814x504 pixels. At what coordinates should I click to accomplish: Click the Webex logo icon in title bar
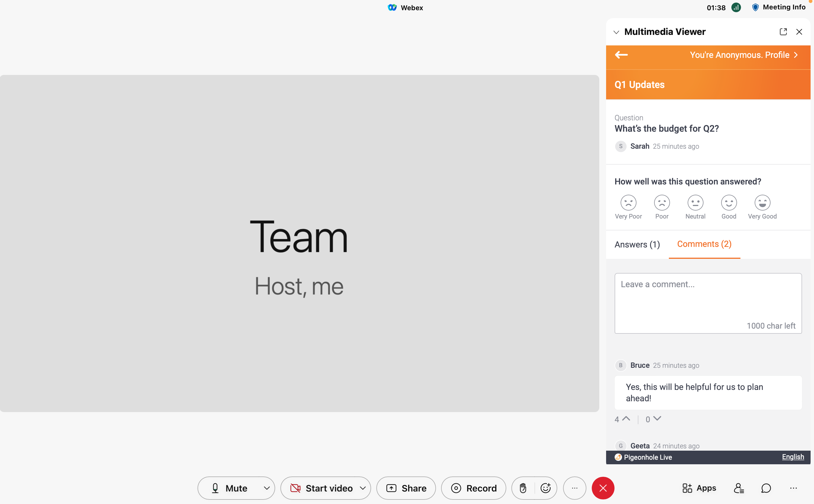click(x=392, y=7)
